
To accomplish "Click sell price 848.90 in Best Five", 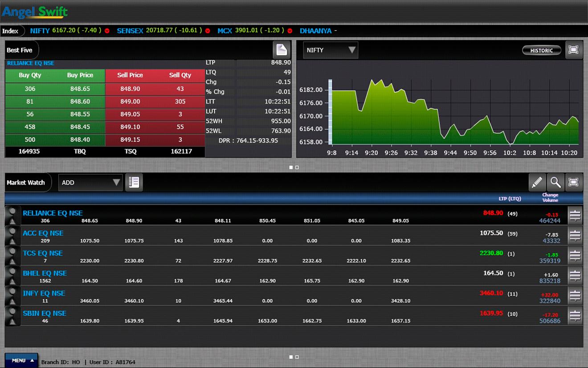I will click(130, 89).
